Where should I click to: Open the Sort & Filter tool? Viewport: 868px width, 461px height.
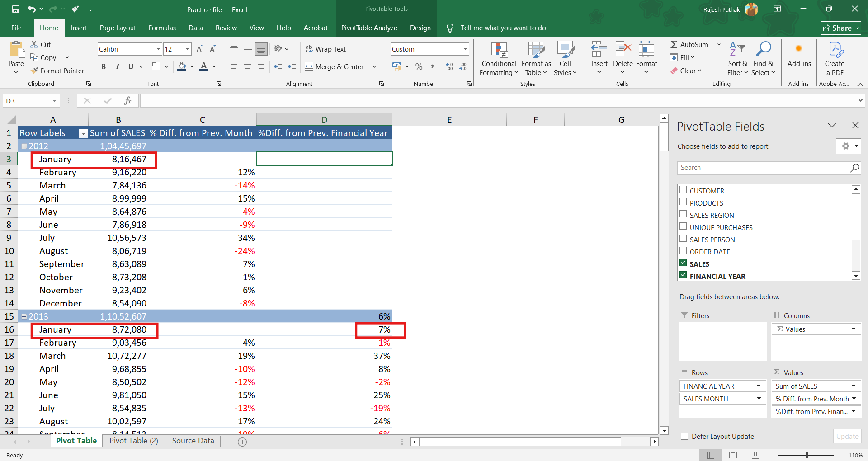737,59
